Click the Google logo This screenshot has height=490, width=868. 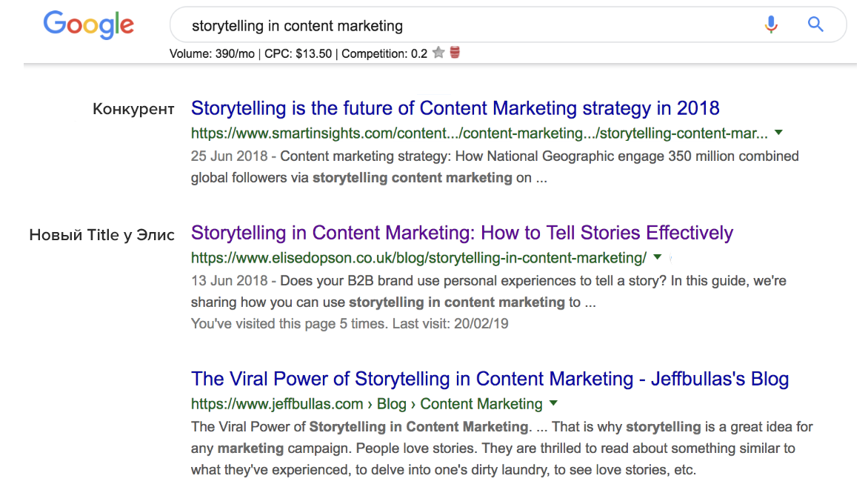89,25
